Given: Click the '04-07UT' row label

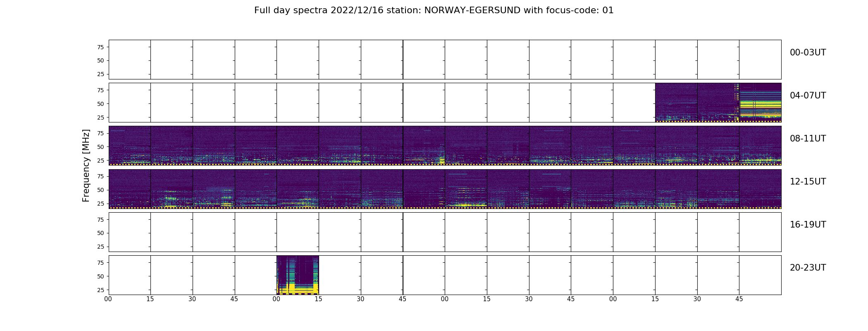Looking at the screenshot, I should (808, 96).
